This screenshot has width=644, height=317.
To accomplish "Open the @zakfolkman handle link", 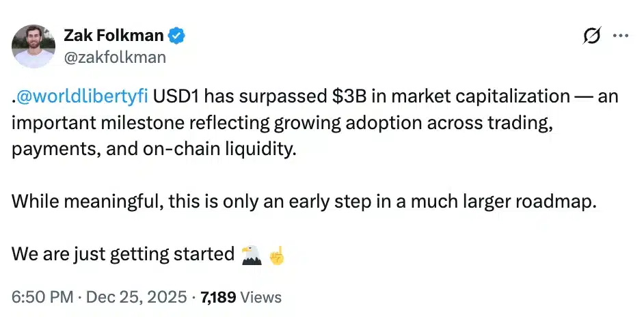I will point(114,57).
